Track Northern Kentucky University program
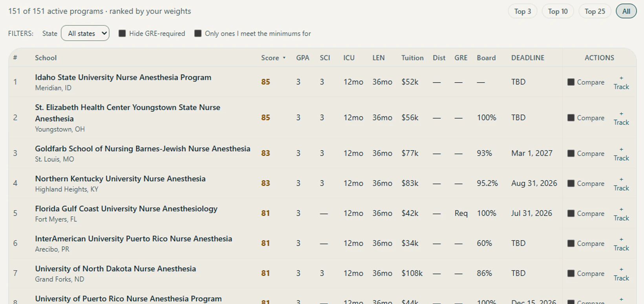 tap(621, 184)
